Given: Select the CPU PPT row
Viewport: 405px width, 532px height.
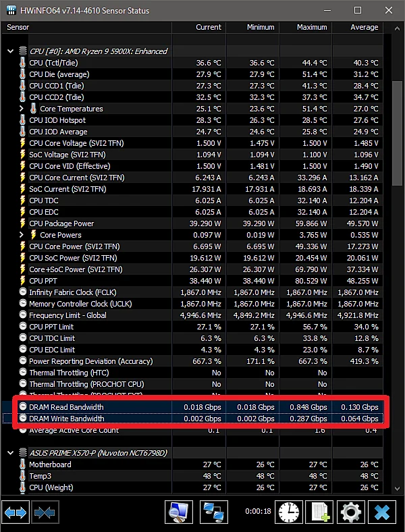Looking at the screenshot, I should coord(192,281).
